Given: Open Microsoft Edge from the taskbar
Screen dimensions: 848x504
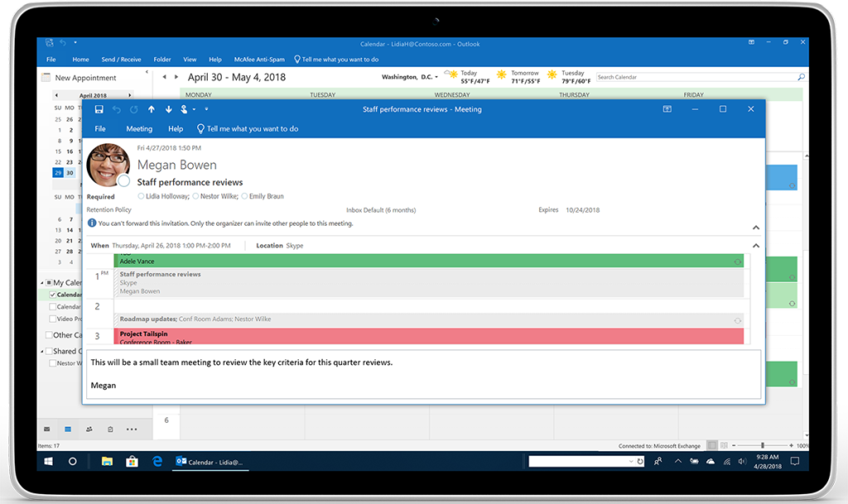Looking at the screenshot, I should pos(157,461).
